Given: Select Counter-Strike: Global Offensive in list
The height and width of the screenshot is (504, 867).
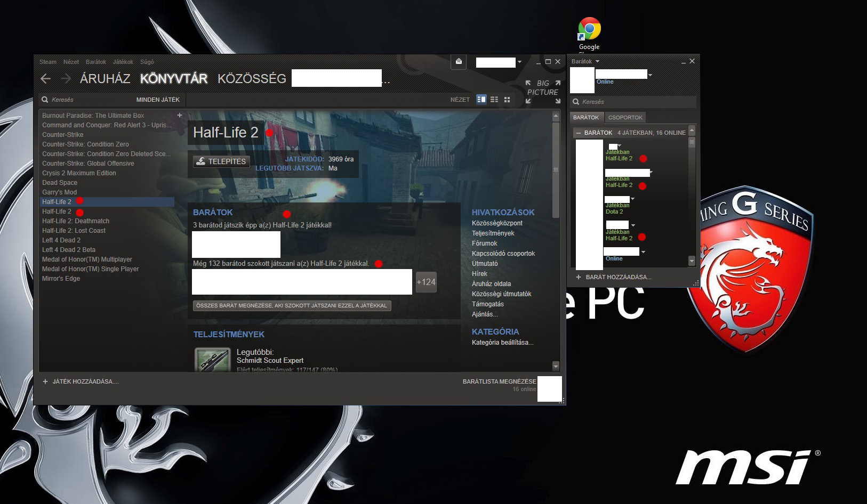Looking at the screenshot, I should [88, 164].
